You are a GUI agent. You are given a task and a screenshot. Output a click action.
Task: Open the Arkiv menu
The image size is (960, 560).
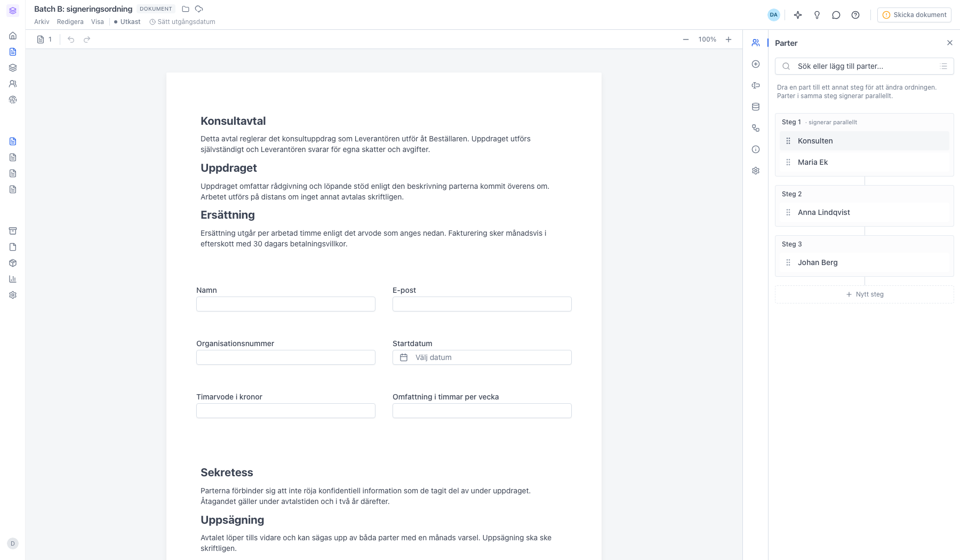[42, 22]
